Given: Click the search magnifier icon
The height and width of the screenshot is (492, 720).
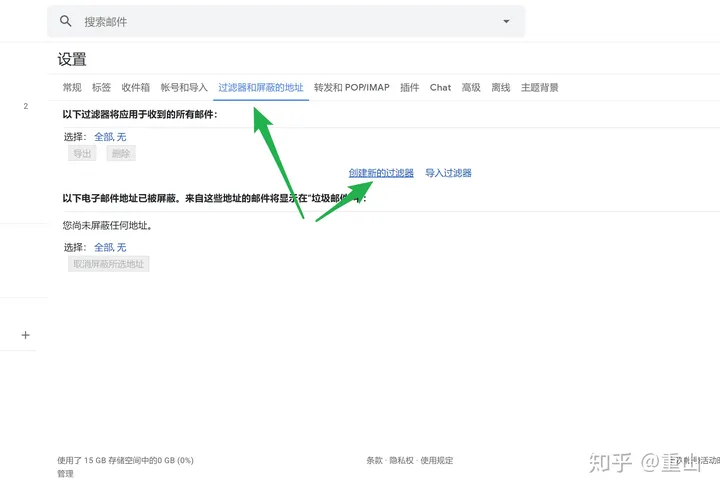Looking at the screenshot, I should [x=66, y=21].
